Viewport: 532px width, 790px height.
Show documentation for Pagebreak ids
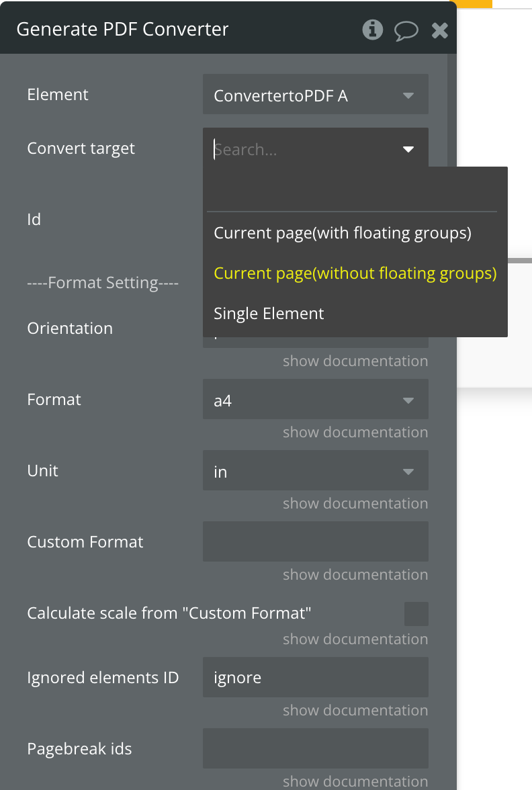(x=355, y=781)
